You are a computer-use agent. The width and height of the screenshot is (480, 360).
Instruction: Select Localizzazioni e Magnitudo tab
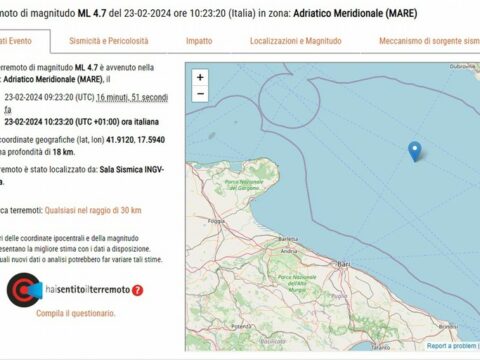pyautogui.click(x=296, y=41)
